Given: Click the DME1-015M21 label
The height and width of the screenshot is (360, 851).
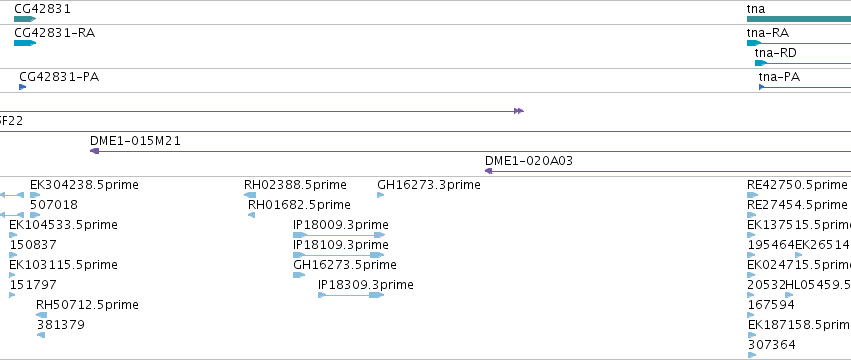Looking at the screenshot, I should [x=135, y=141].
